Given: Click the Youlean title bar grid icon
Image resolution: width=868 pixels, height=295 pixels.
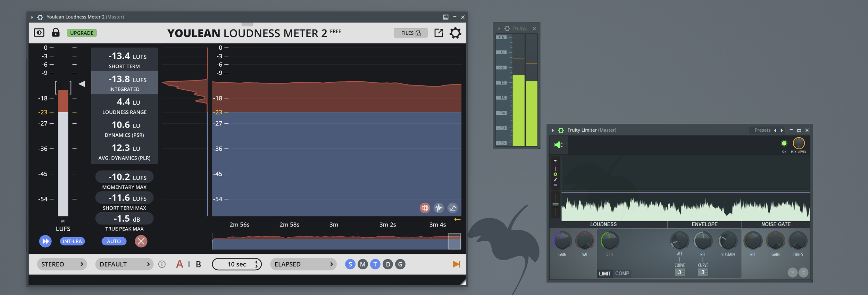Looking at the screenshot, I should [446, 17].
